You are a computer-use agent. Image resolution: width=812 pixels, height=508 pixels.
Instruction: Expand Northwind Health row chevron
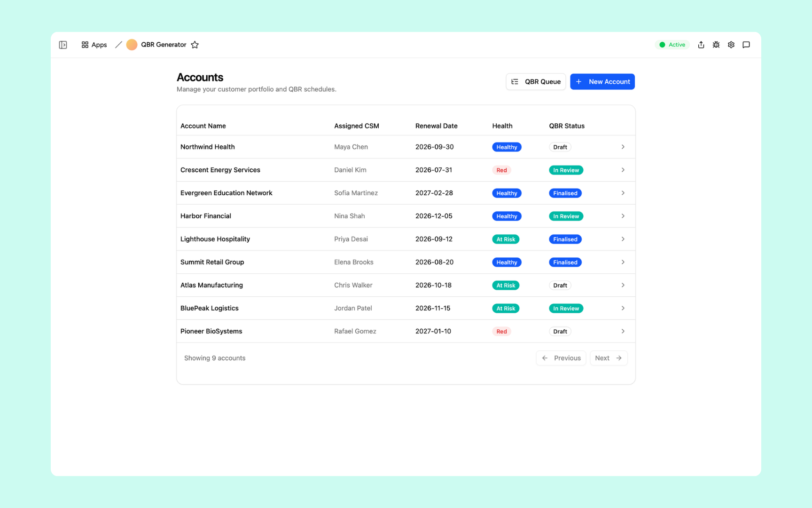click(623, 147)
